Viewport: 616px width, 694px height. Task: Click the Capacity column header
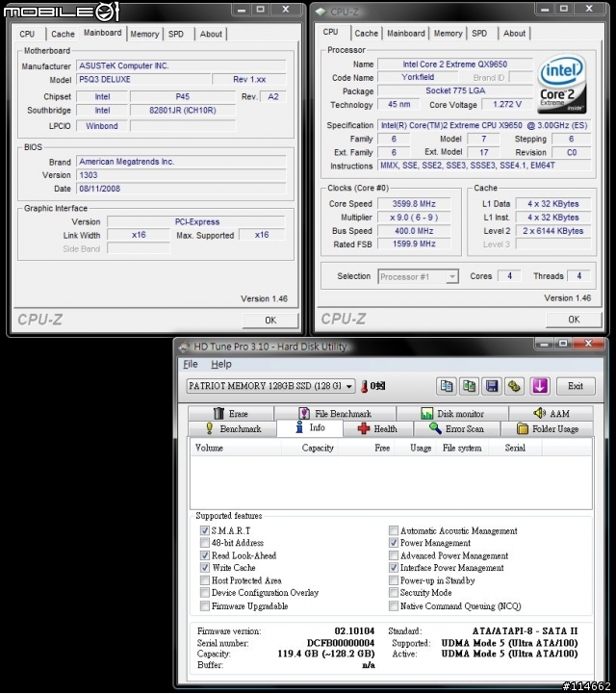point(310,448)
